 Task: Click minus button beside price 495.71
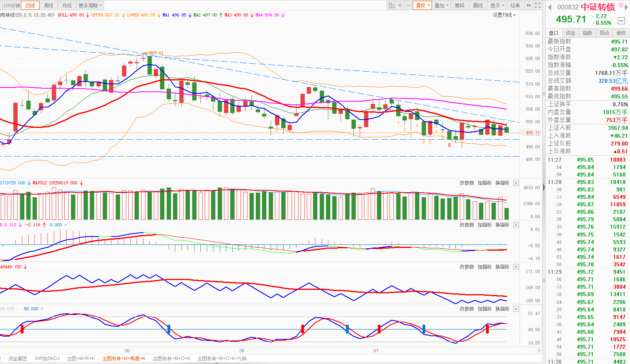click(x=621, y=21)
